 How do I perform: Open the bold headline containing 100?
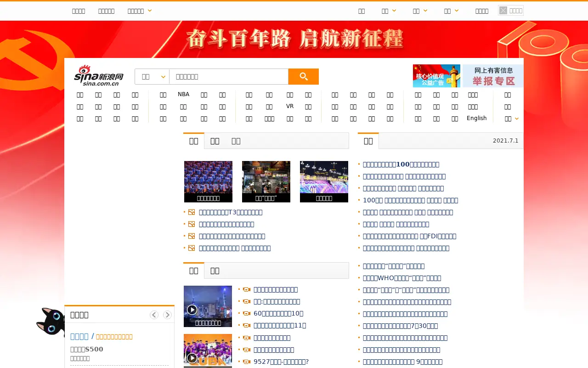click(x=401, y=164)
